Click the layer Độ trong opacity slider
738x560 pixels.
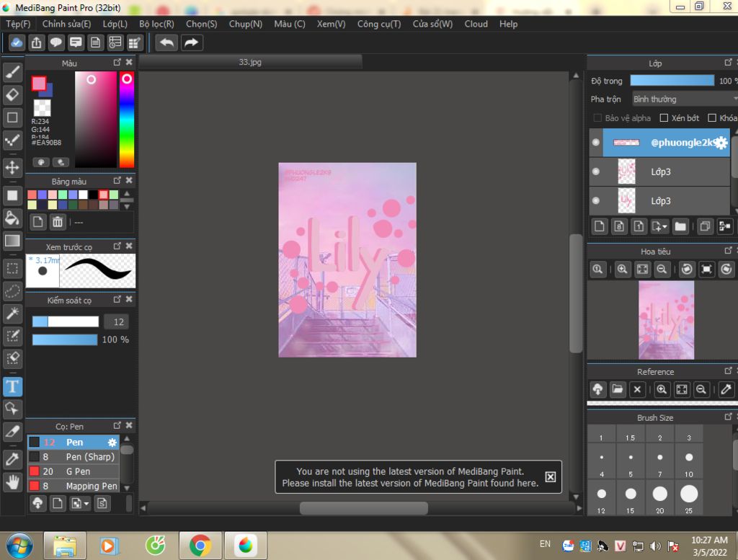672,81
